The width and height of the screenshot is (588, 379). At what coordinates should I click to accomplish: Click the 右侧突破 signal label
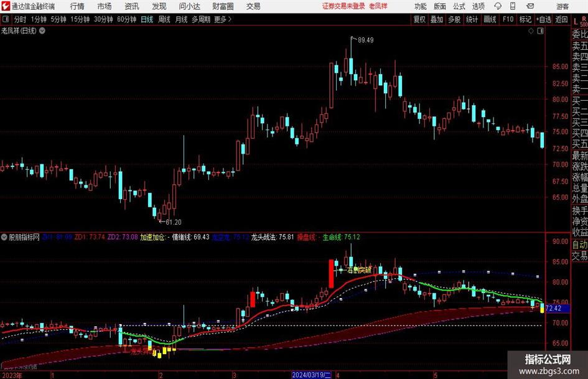(x=359, y=270)
